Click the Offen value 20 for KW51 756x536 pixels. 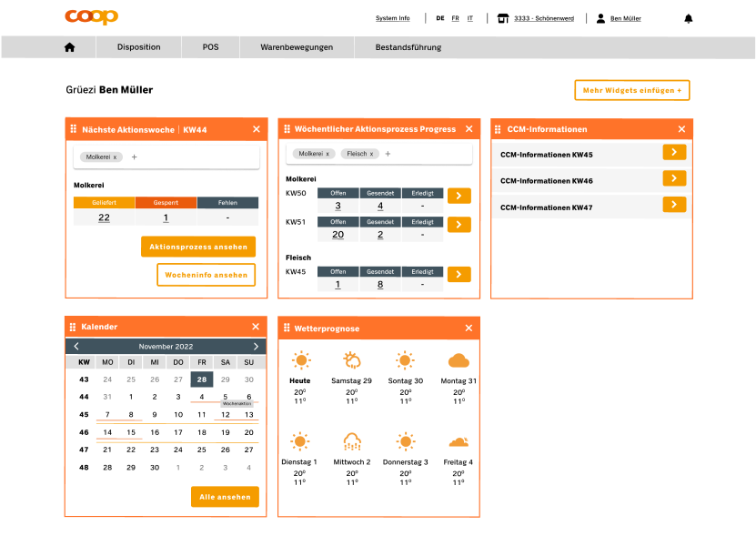pyautogui.click(x=338, y=235)
